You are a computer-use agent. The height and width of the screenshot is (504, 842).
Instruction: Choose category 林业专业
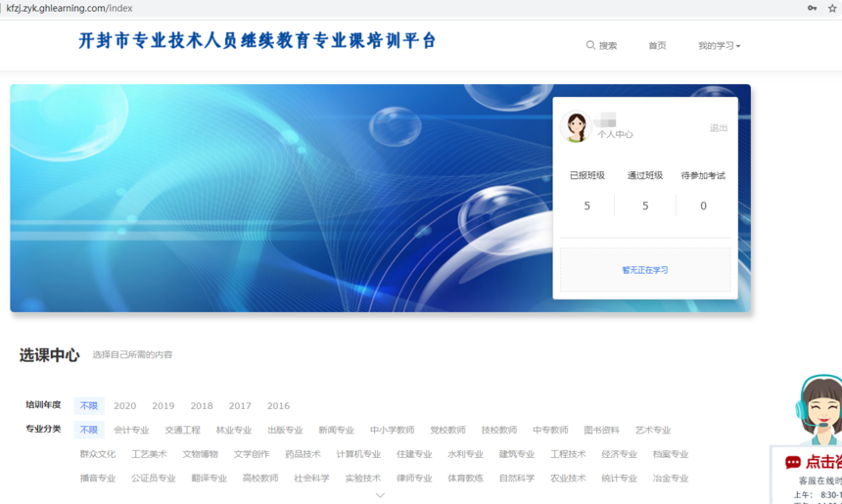pos(234,430)
